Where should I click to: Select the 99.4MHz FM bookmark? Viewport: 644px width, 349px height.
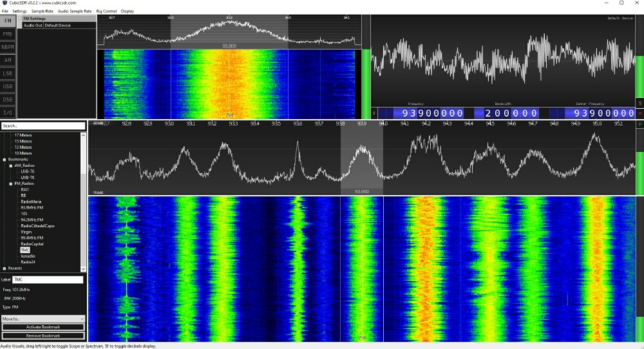coord(32,238)
